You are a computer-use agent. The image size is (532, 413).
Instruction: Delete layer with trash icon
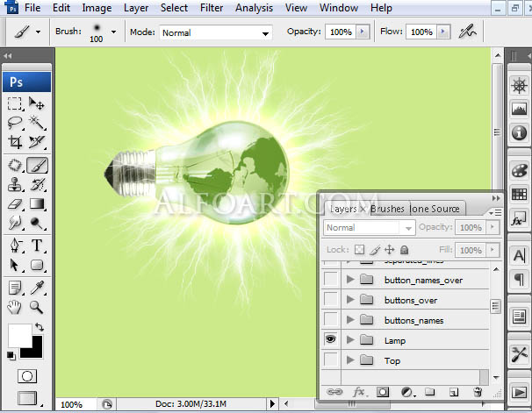pos(478,392)
